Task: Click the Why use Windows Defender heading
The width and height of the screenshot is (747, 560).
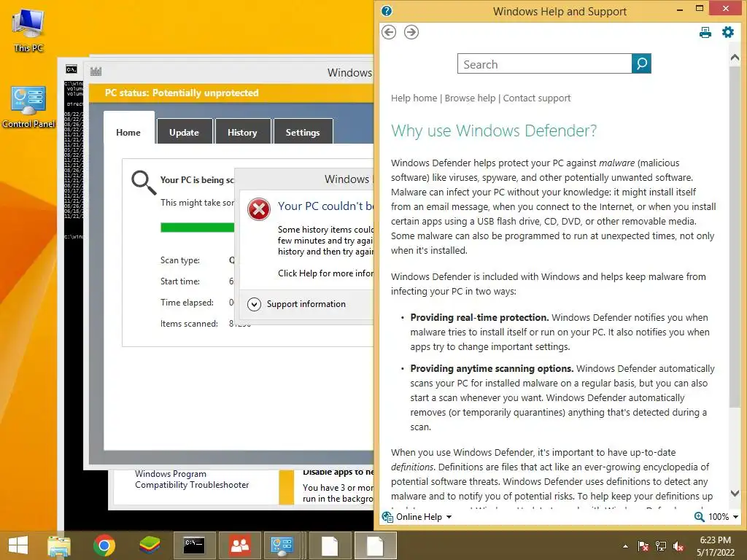Action: point(494,131)
